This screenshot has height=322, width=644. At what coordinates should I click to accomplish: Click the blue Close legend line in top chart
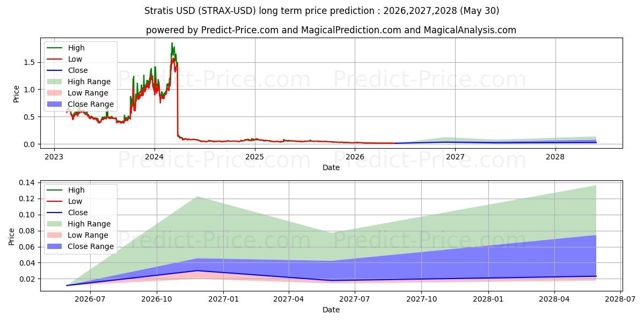tap(56, 71)
